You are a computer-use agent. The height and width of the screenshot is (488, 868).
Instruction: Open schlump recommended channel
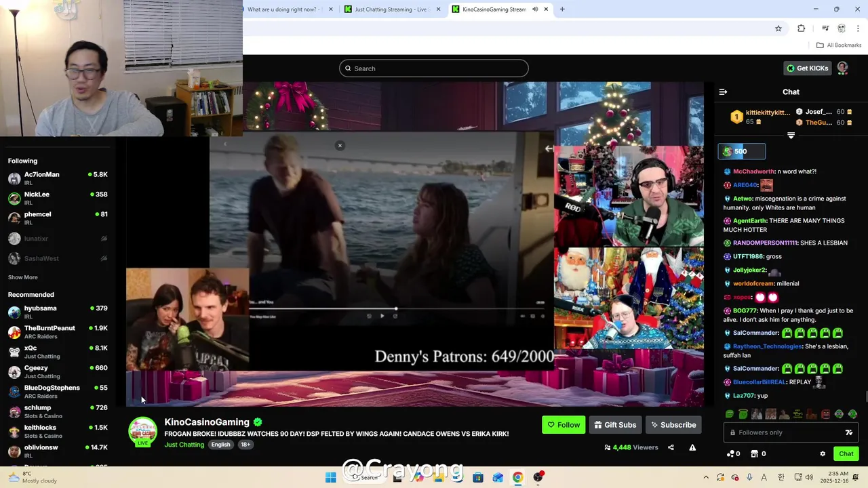pyautogui.click(x=58, y=411)
